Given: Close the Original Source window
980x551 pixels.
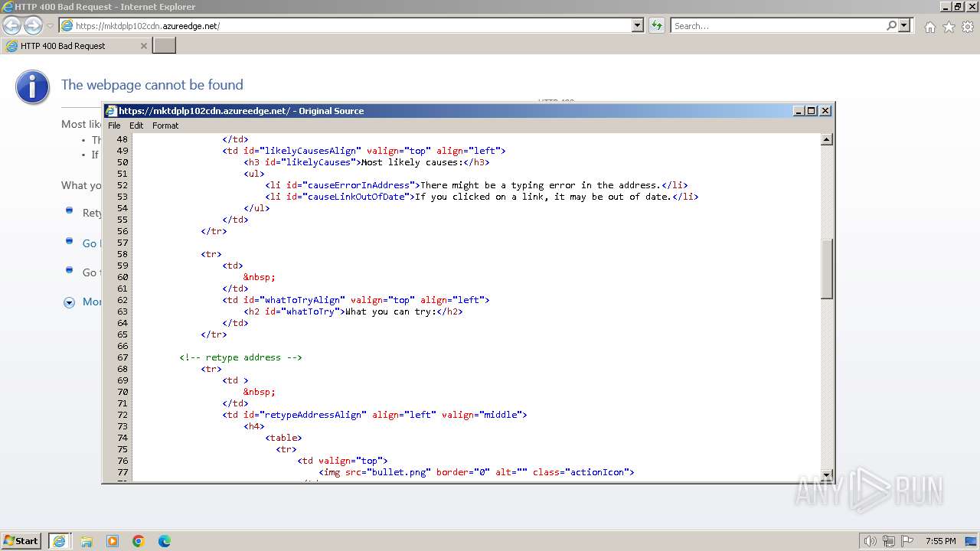Looking at the screenshot, I should [x=825, y=111].
